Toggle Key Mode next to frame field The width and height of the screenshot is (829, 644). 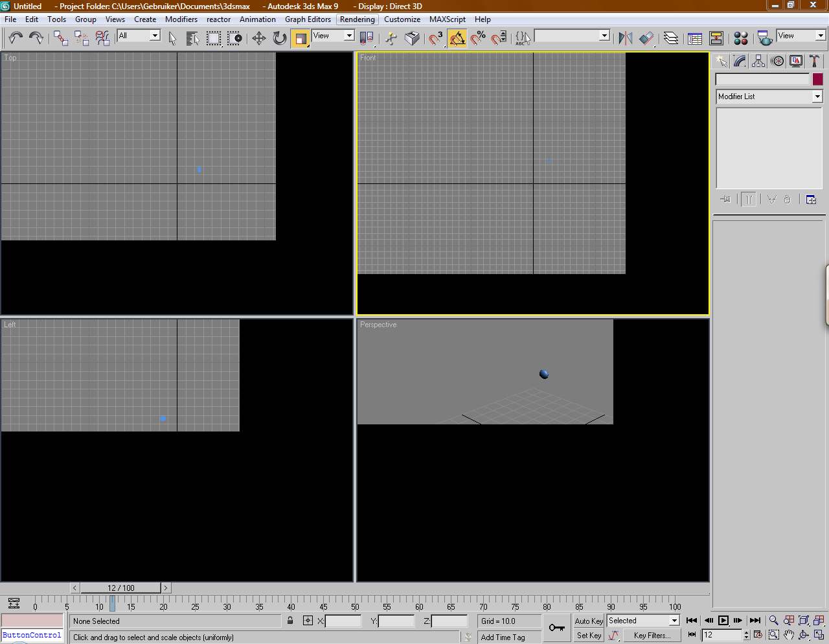pyautogui.click(x=692, y=635)
